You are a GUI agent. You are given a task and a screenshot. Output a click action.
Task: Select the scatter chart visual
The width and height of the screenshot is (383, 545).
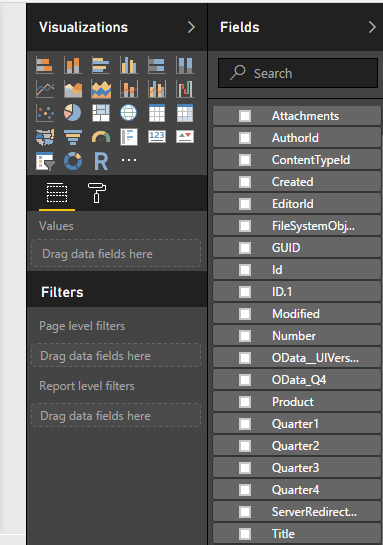[45, 113]
